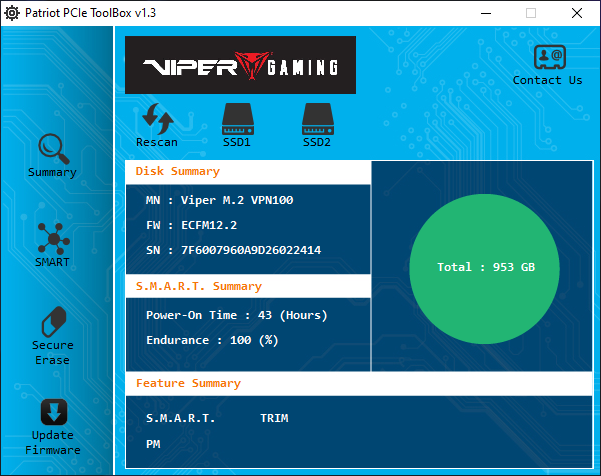Open the SMART page from sidebar

pos(52,239)
